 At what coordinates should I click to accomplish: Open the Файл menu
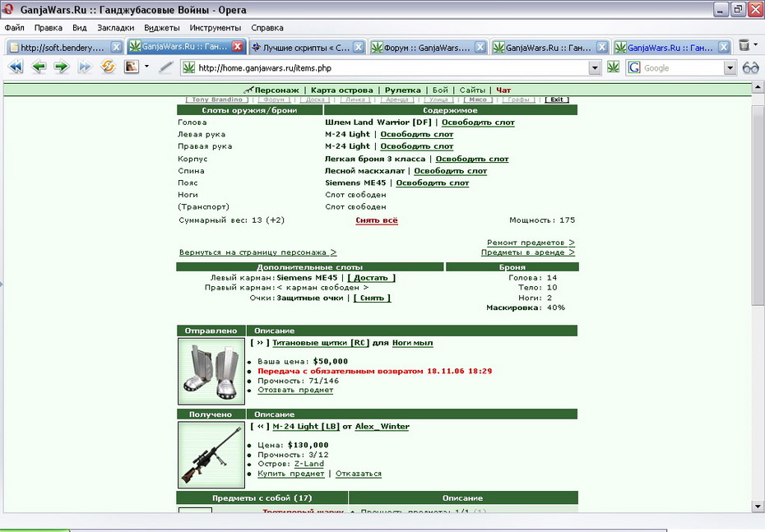pyautogui.click(x=14, y=28)
